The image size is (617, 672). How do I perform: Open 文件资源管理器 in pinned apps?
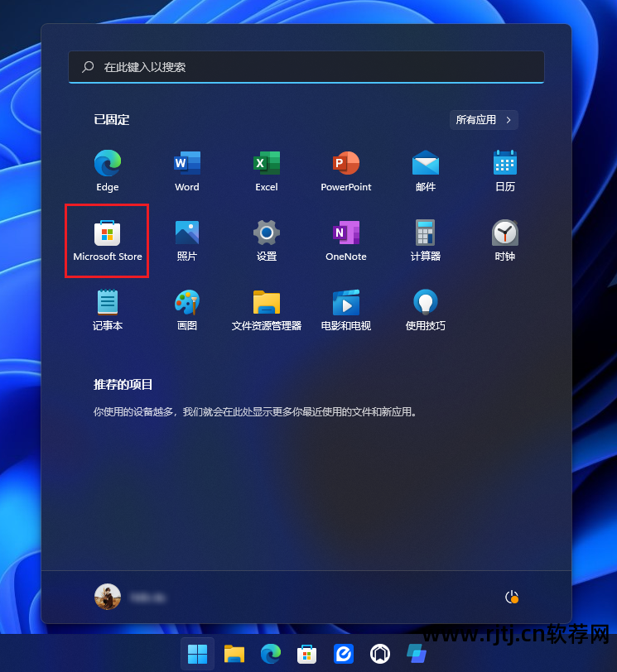click(x=267, y=310)
